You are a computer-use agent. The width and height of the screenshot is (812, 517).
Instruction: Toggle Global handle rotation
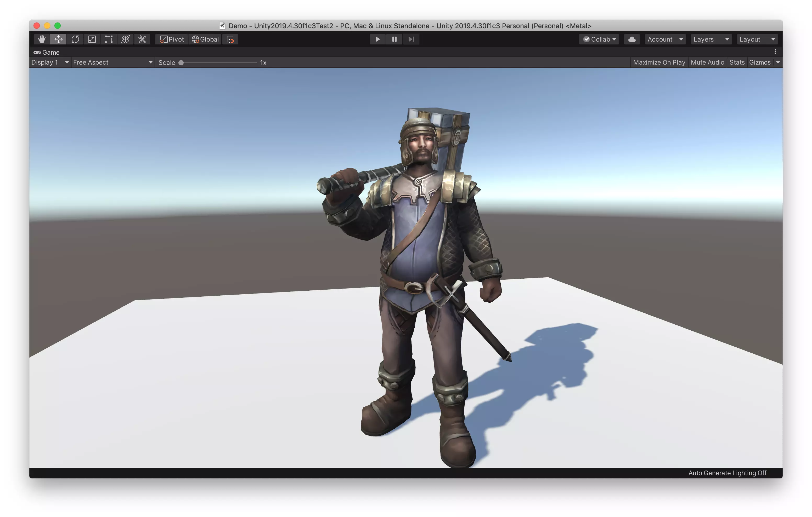click(x=205, y=39)
